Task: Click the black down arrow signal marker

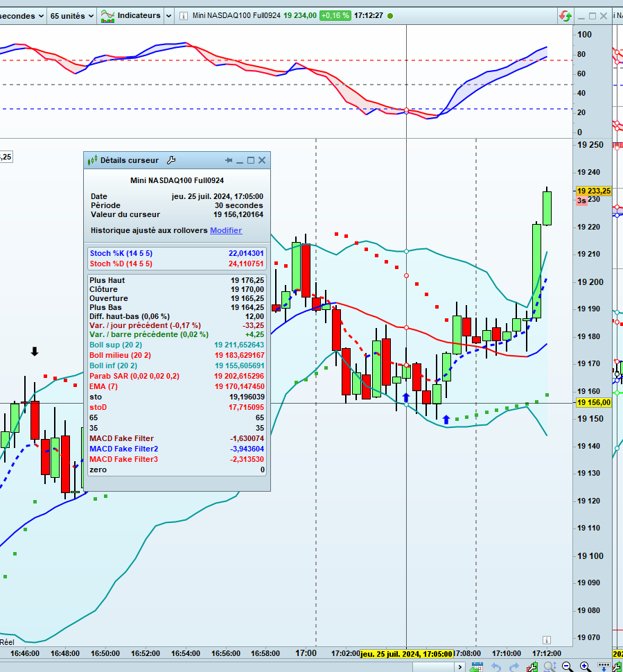Action: (x=35, y=352)
